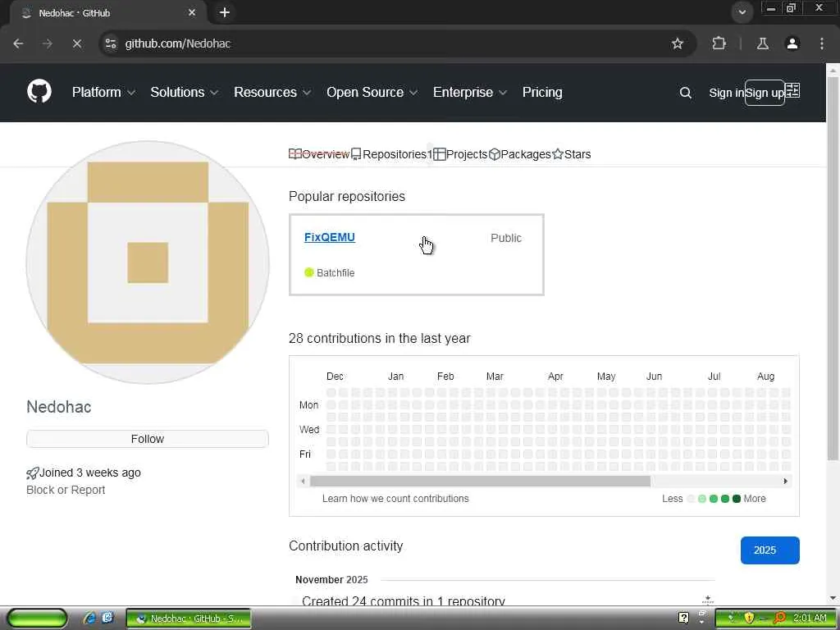Click the 2:01 AM taskbar clock

coord(810,618)
